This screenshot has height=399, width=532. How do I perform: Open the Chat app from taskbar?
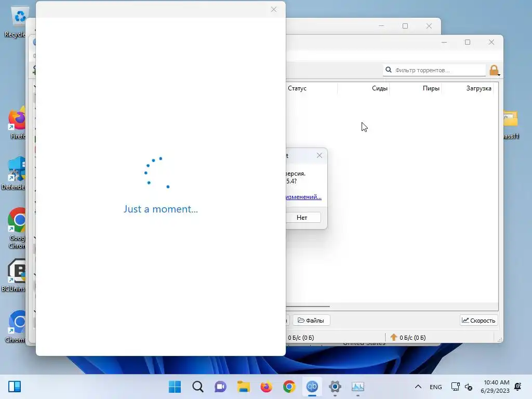point(220,387)
